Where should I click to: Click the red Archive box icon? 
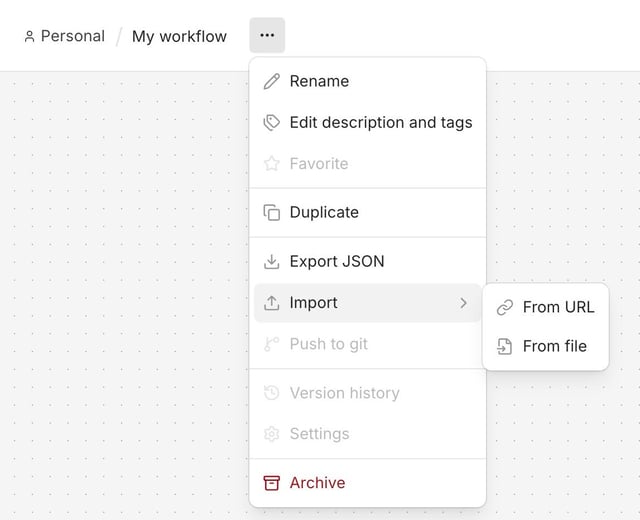coord(271,483)
